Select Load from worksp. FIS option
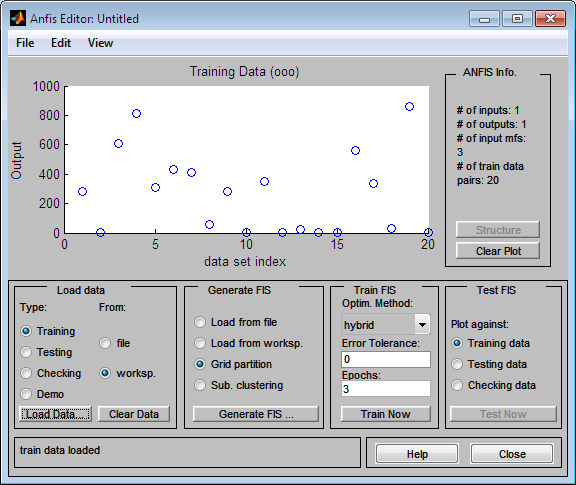 [x=200, y=343]
